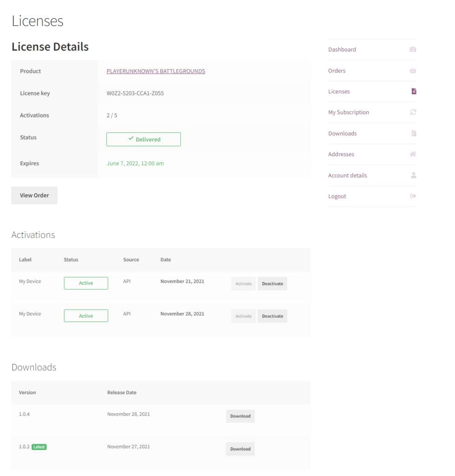
Task: Download version 1.0.2 Latest
Action: [x=240, y=449]
